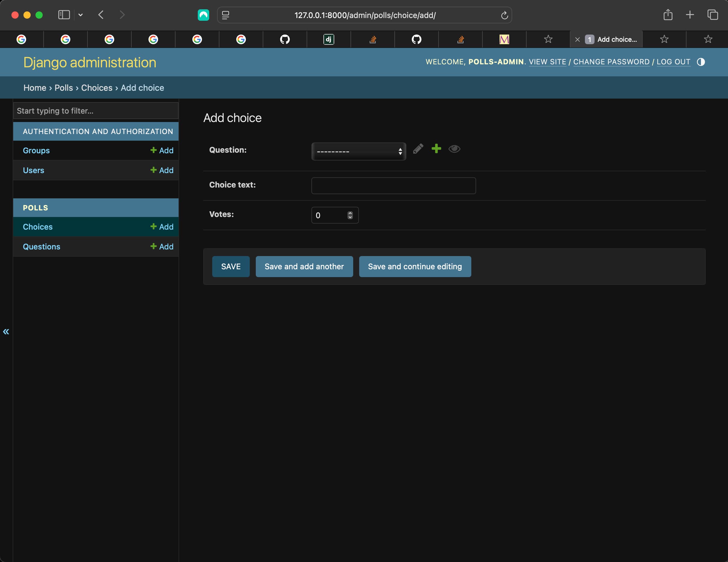Open the Polls section header in the sidebar
This screenshot has width=728, height=562.
(35, 208)
